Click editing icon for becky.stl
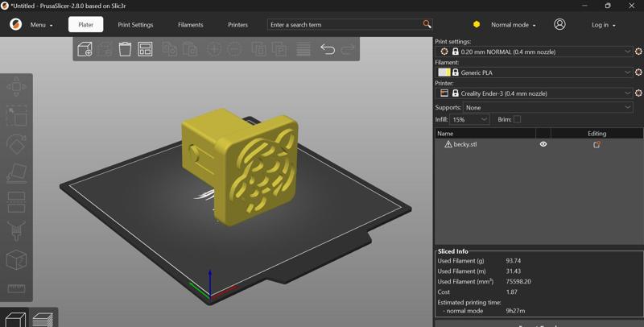The image size is (644, 327). click(597, 144)
